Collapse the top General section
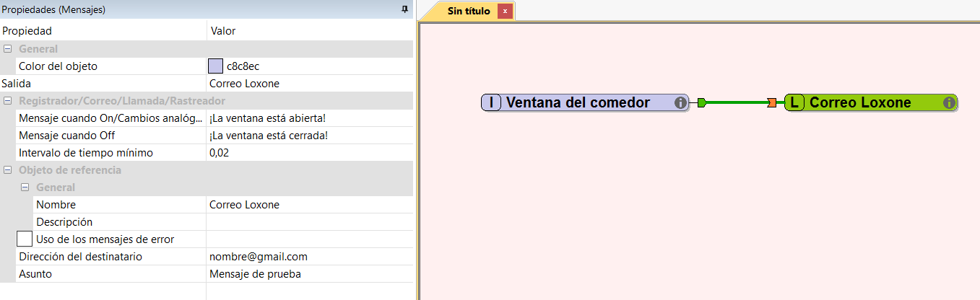Screen dimensions: 980x300 point(8,49)
